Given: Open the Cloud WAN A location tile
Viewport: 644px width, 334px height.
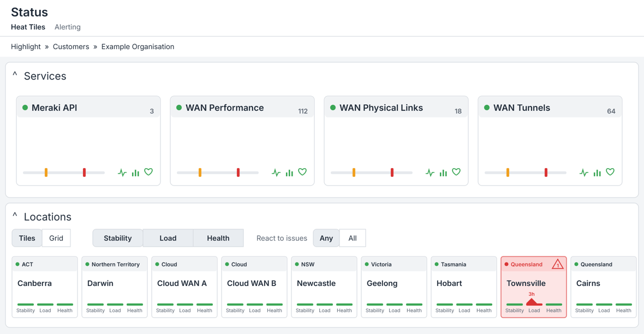Looking at the screenshot, I should coord(184,287).
